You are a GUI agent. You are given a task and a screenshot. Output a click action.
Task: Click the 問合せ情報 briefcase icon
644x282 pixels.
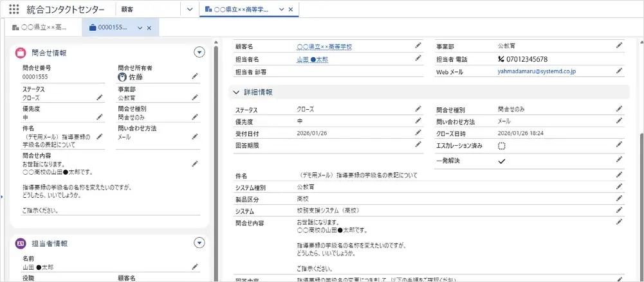21,53
